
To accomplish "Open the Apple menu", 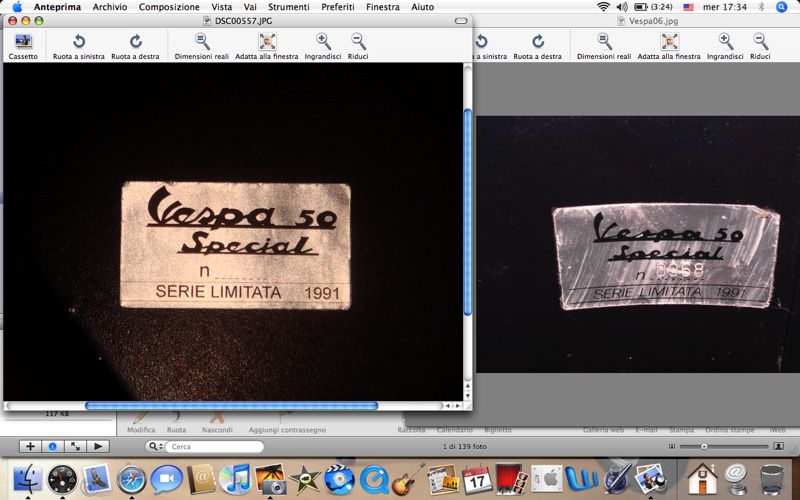I will (x=17, y=7).
